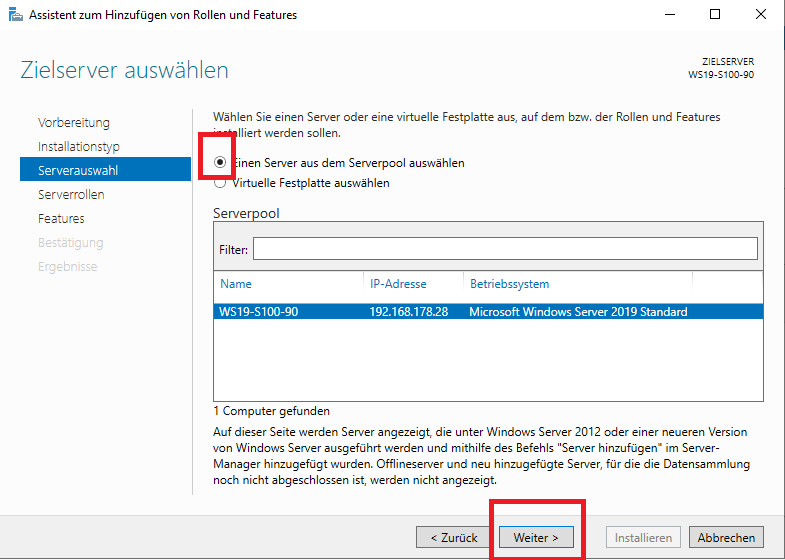The width and height of the screenshot is (785, 560).
Task: Sort server list by Name column
Action: (x=237, y=284)
